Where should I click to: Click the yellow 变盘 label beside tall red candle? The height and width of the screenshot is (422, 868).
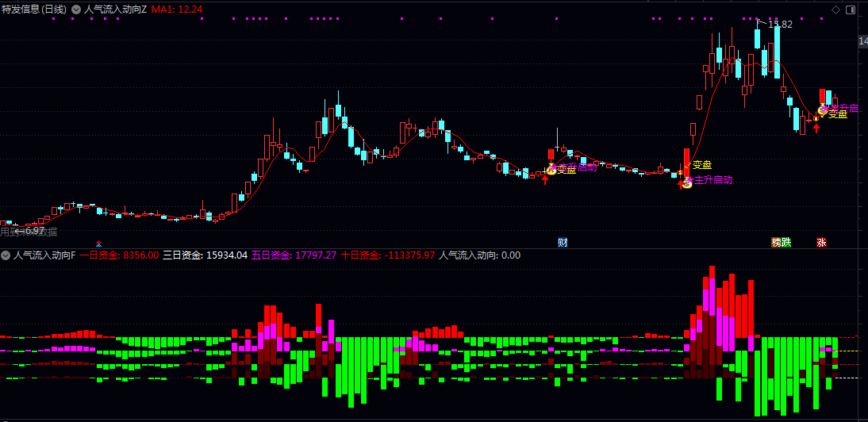(x=702, y=165)
